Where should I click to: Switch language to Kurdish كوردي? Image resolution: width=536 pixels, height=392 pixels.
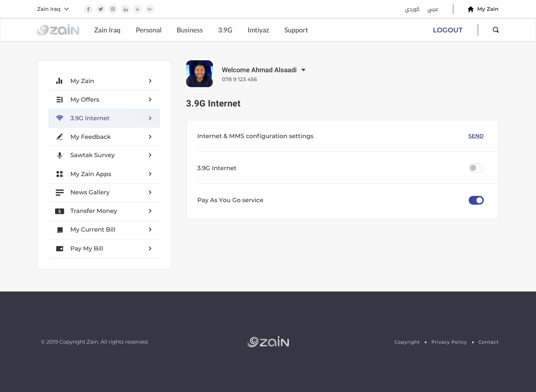412,9
